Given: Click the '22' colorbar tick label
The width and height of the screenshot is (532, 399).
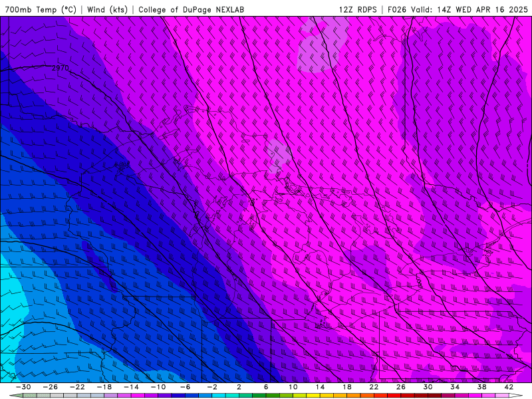Looking at the screenshot, I should pos(374,387).
